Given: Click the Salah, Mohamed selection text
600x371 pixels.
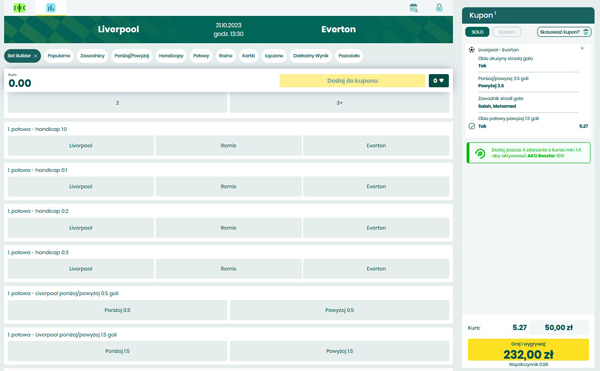Looking at the screenshot, I should click(497, 106).
